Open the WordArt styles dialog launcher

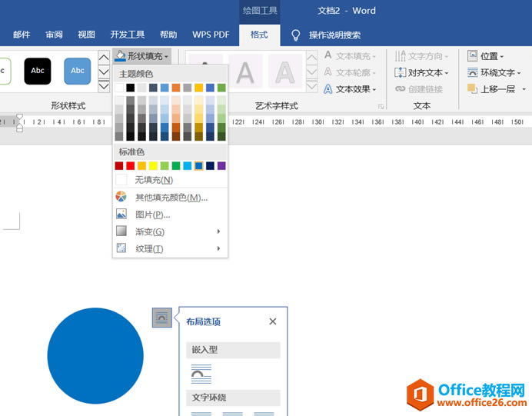pyautogui.click(x=381, y=107)
